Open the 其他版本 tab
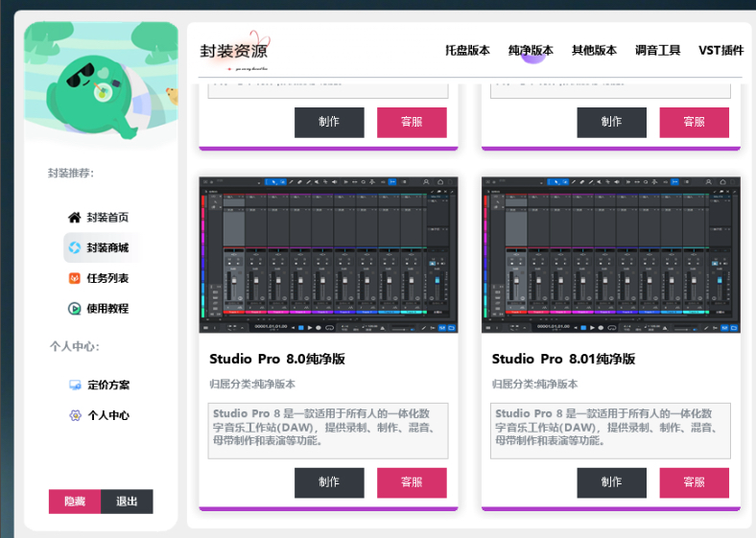The width and height of the screenshot is (756, 538). [x=594, y=51]
